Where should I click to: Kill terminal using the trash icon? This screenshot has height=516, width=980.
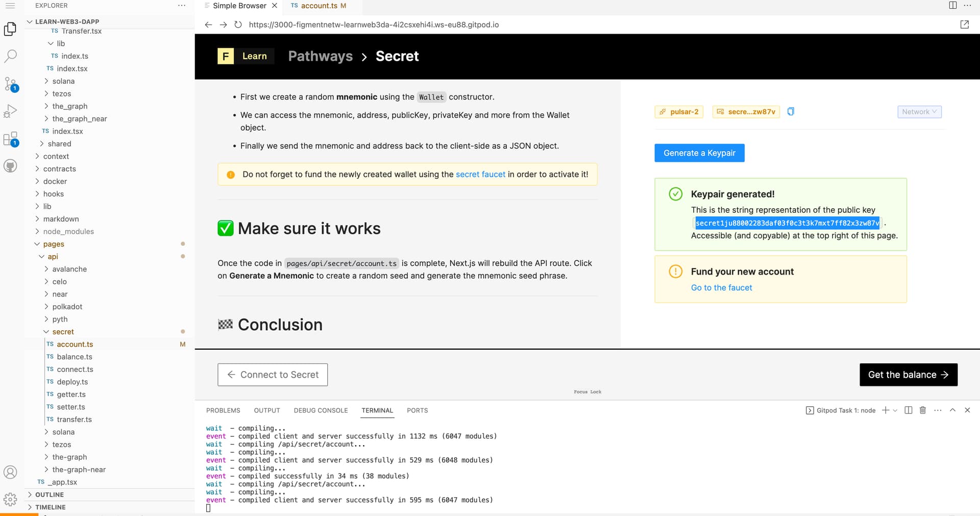pyautogui.click(x=922, y=410)
